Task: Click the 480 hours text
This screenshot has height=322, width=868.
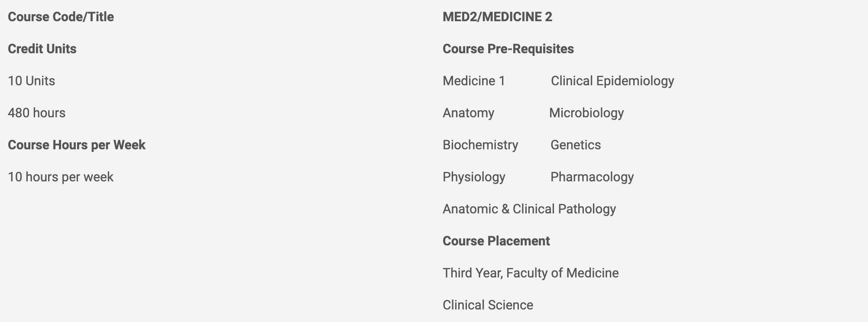Action: pos(36,113)
